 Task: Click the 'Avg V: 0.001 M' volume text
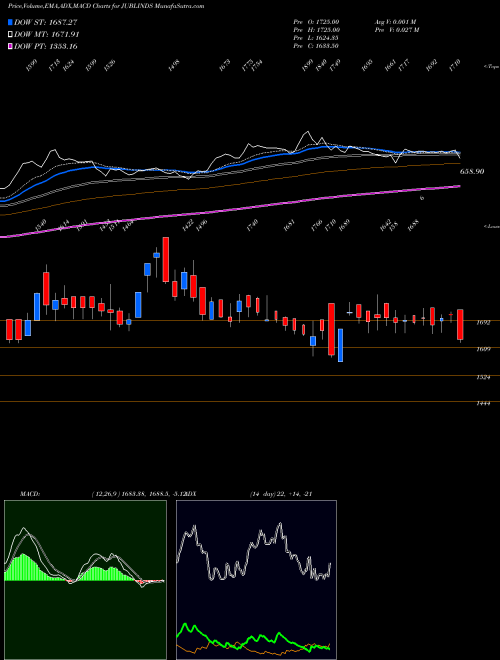tap(396, 21)
